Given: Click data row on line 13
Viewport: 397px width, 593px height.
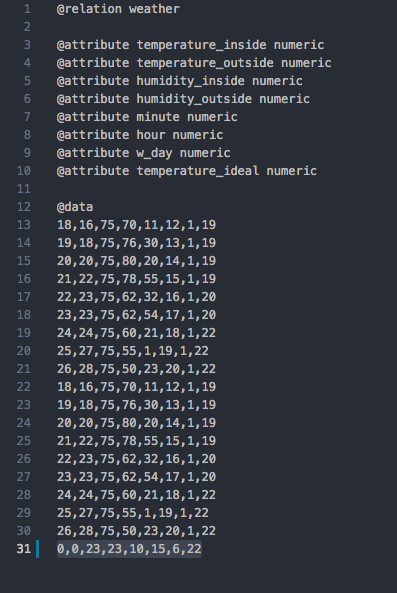Looking at the screenshot, I should point(136,225).
